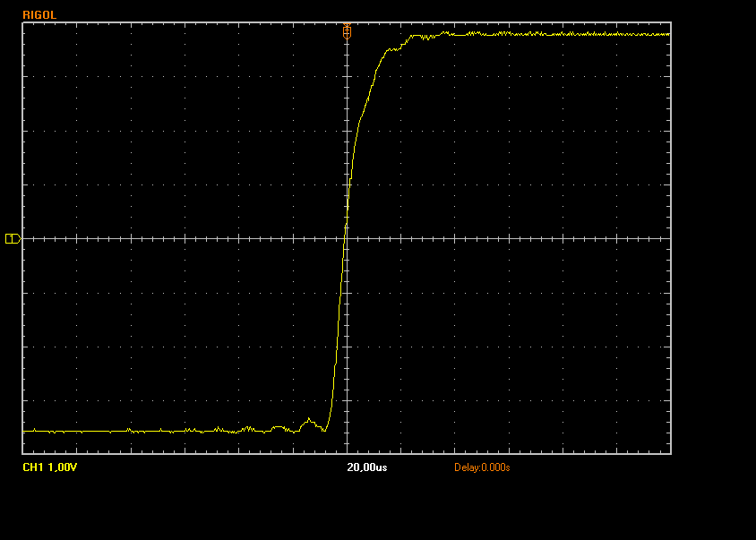Click the Delay:0.000s readout
Image resolution: width=756 pixels, height=540 pixels.
coord(482,467)
